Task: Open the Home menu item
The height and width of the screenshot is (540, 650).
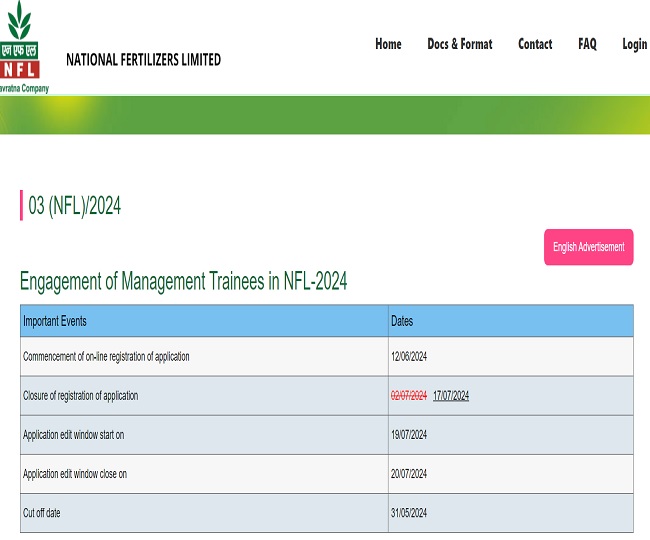Action: tap(388, 44)
